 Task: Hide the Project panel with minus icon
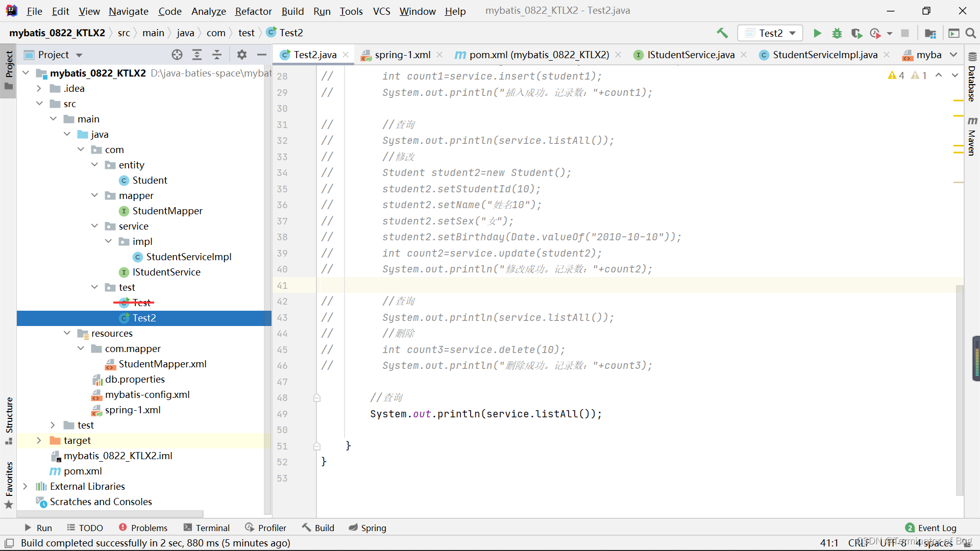[x=262, y=55]
